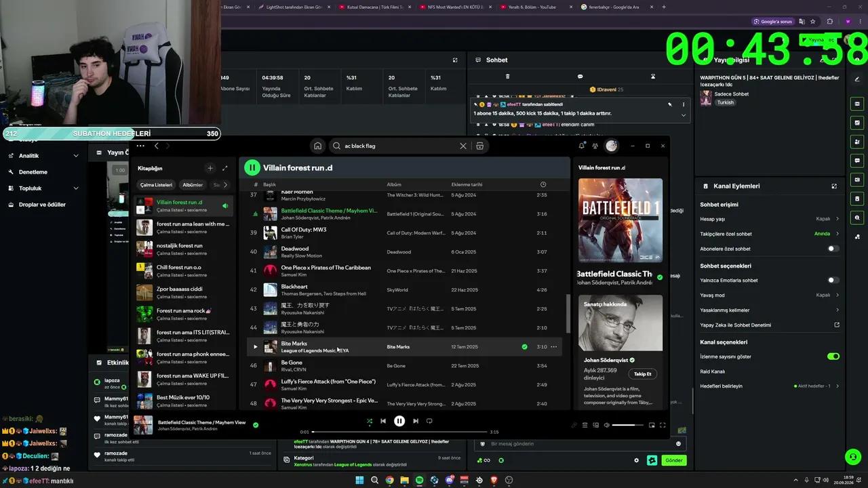The height and width of the screenshot is (488, 868).
Task: Select the track 'Deadwood'
Action: tap(295, 249)
